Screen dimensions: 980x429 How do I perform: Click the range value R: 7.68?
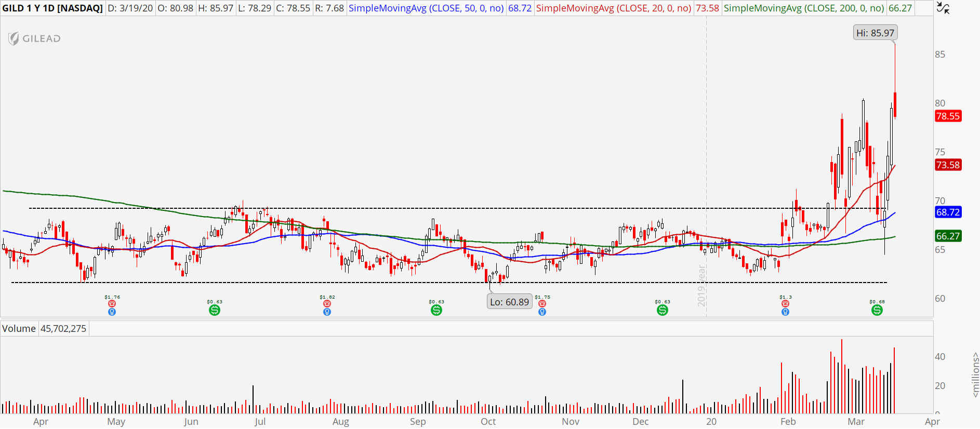click(x=329, y=8)
